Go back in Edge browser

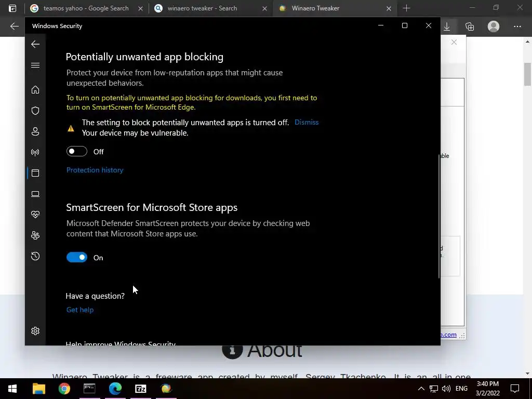[14, 26]
